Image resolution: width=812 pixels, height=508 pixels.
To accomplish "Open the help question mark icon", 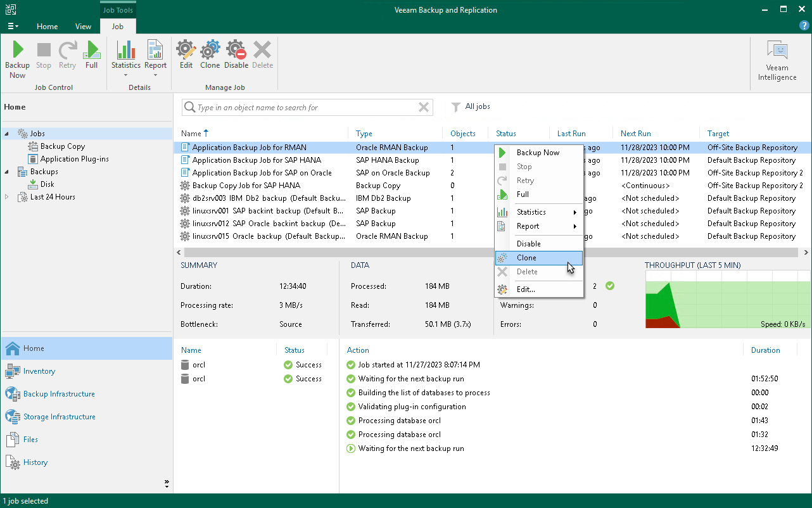I will click(803, 26).
